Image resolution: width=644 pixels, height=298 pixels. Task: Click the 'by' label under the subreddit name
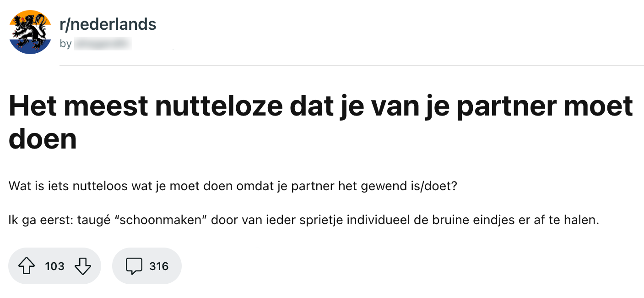point(66,44)
